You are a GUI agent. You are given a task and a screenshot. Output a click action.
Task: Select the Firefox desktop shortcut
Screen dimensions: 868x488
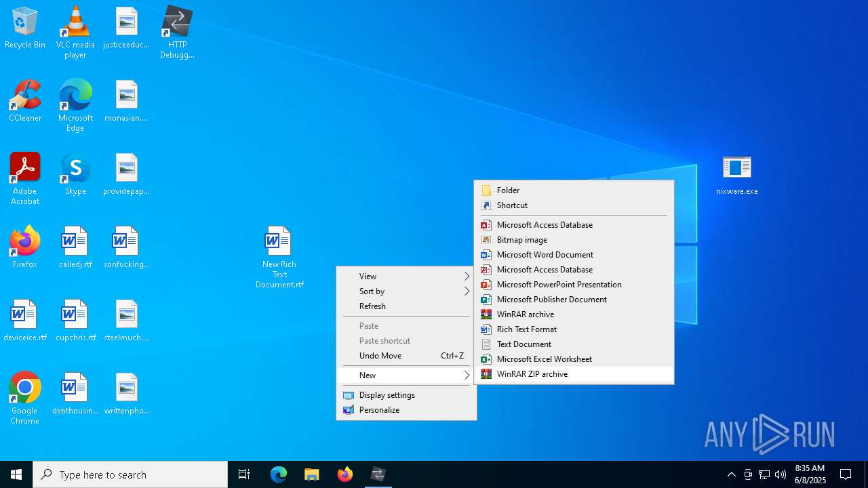(x=25, y=247)
